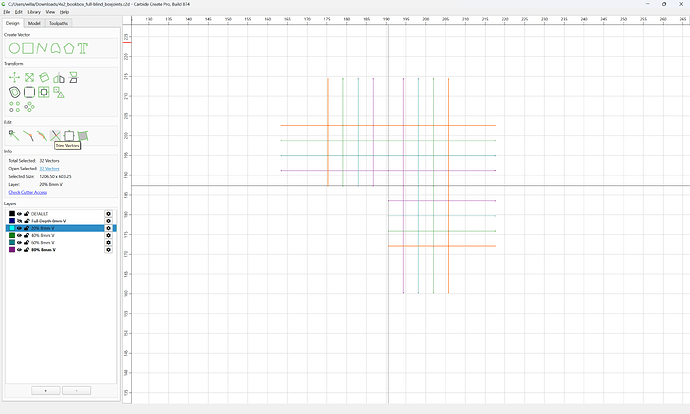Click the Trim Vectors tool icon
Screen dimensions: 690x414
(x=55, y=136)
